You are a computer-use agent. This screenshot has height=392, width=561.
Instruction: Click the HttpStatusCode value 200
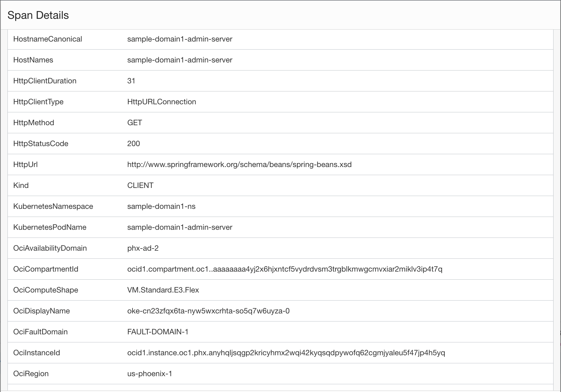(133, 144)
